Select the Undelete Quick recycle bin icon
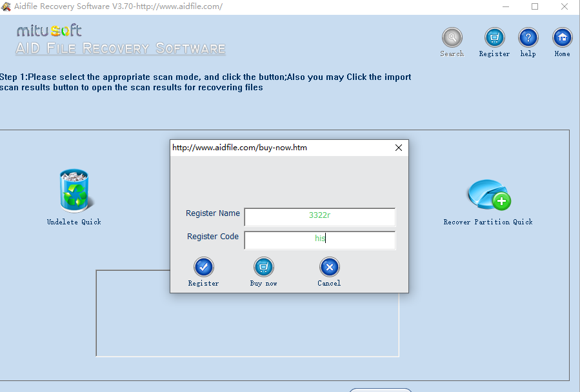Screen dimensions: 580x392 click(74, 191)
